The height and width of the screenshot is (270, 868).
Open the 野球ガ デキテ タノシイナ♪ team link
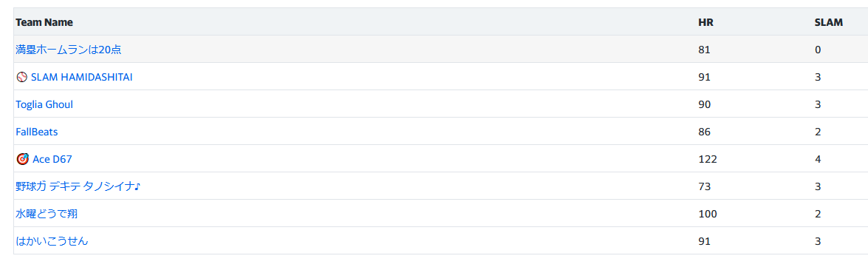[x=78, y=187]
